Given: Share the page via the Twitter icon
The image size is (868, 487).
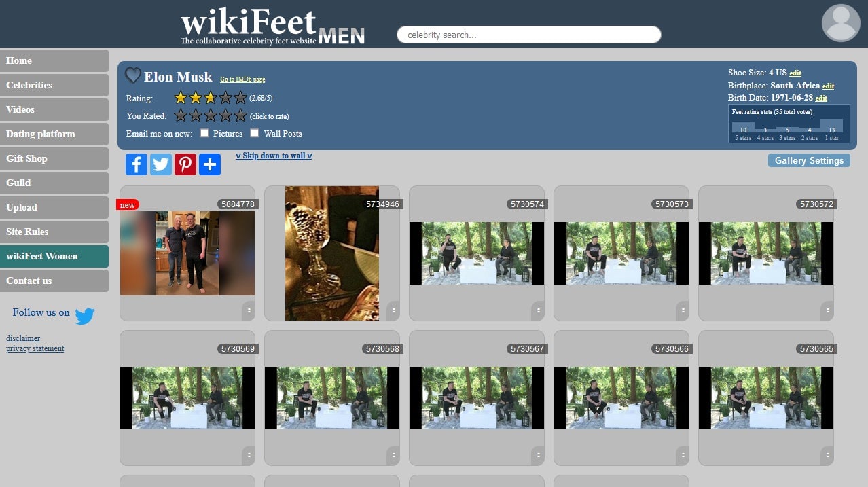Looking at the screenshot, I should click(160, 164).
